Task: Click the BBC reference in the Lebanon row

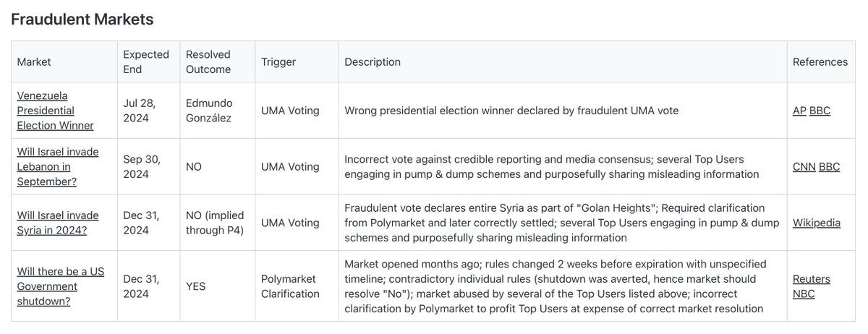Action: (x=829, y=166)
